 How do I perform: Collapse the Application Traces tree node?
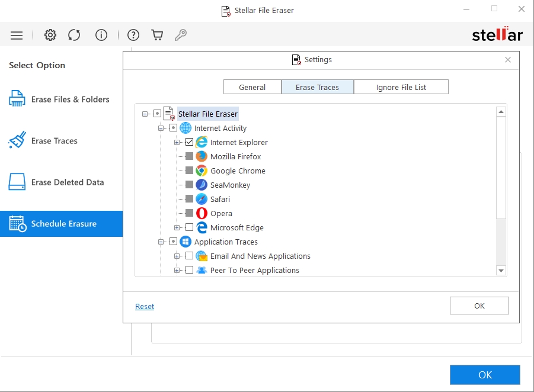(x=161, y=242)
